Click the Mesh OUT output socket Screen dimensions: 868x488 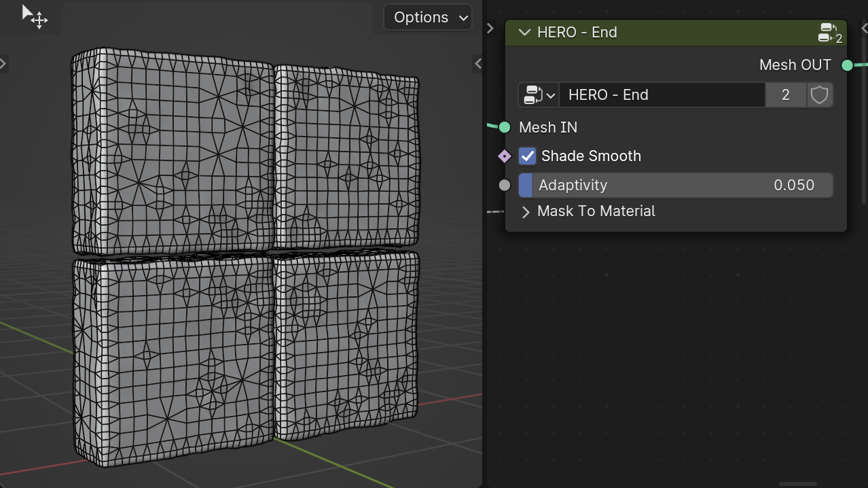(847, 65)
